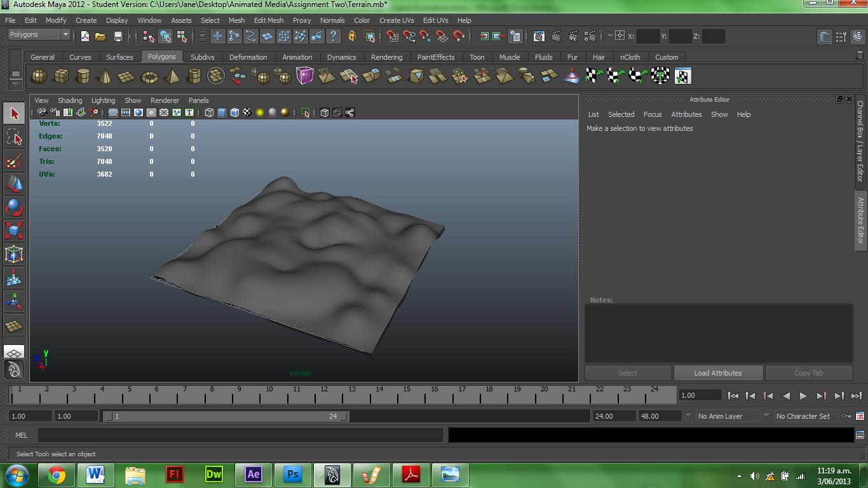
Task: Toggle wireframe shading in viewport toolbar
Action: click(209, 112)
